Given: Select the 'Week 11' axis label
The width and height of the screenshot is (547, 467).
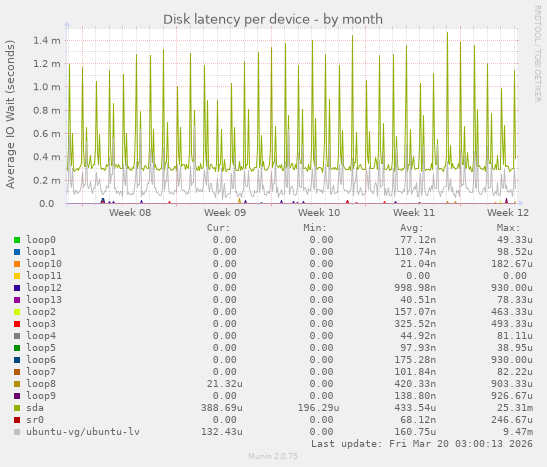Looking at the screenshot, I should click(414, 212).
